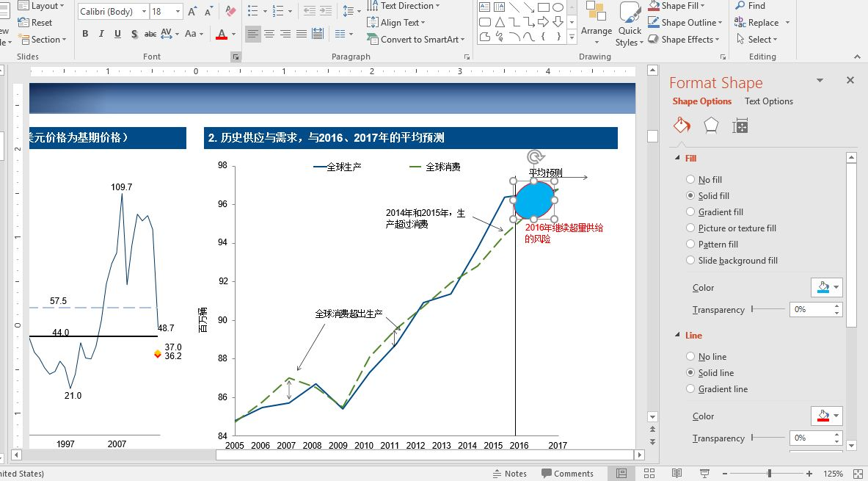
Task: Select Solid fill option
Action: point(707,195)
